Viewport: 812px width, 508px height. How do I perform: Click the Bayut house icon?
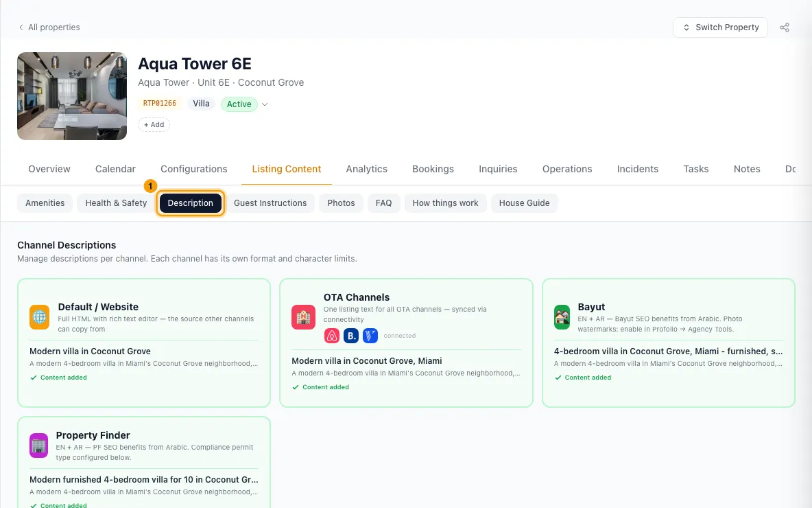pyautogui.click(x=562, y=317)
